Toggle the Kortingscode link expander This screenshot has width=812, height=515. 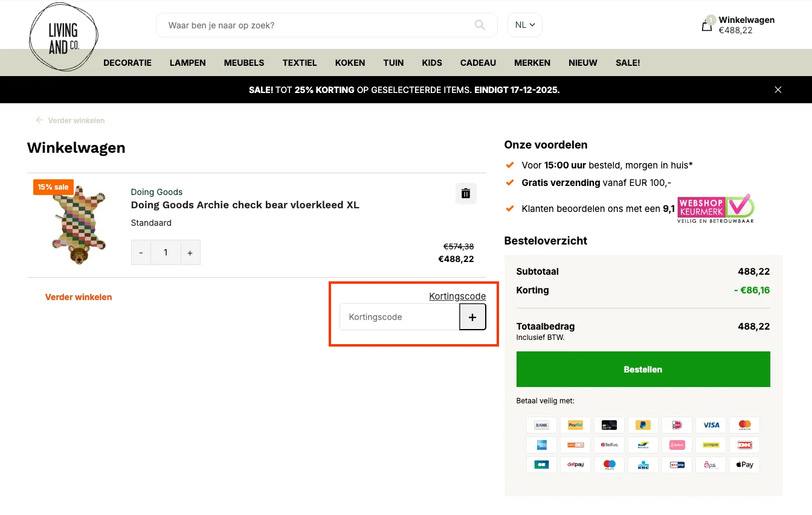[x=457, y=296]
